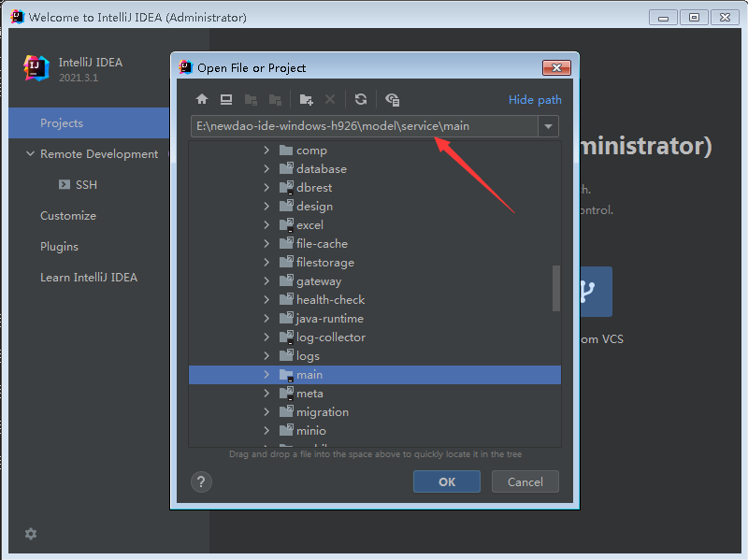Expand the file-cache folder
Image resolution: width=748 pixels, height=560 pixels.
266,244
